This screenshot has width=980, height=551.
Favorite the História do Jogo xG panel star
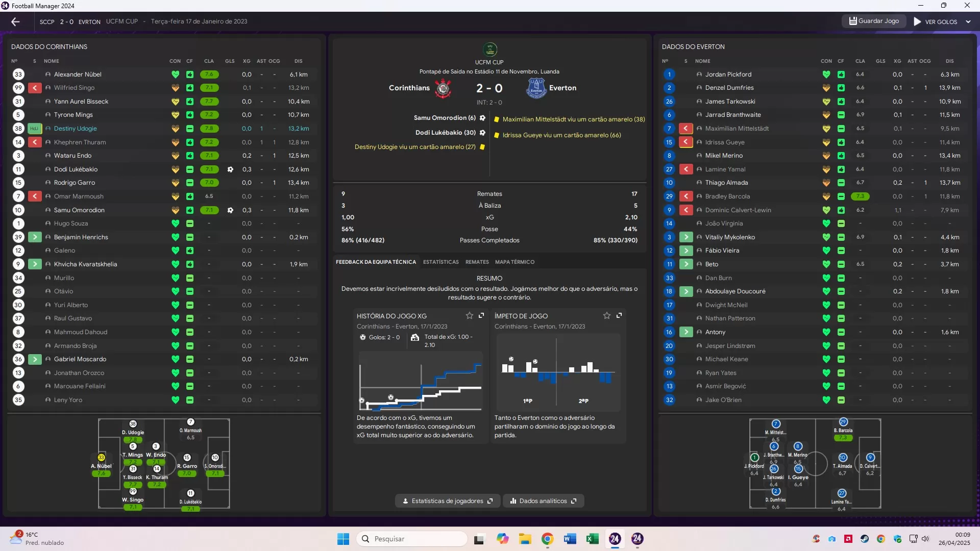(470, 316)
